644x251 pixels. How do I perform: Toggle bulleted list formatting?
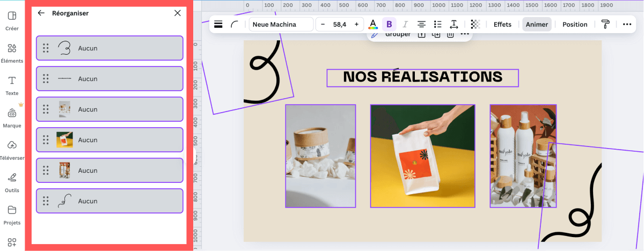pos(438,24)
